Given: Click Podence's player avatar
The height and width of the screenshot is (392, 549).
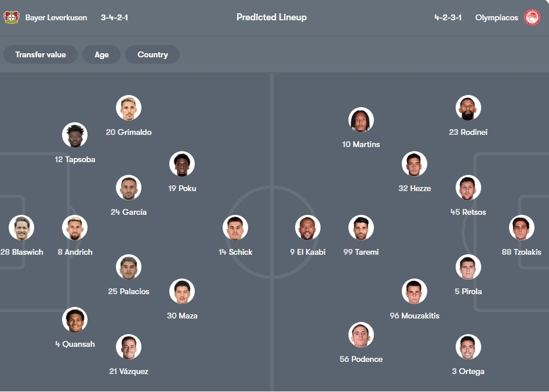Looking at the screenshot, I should click(361, 335).
